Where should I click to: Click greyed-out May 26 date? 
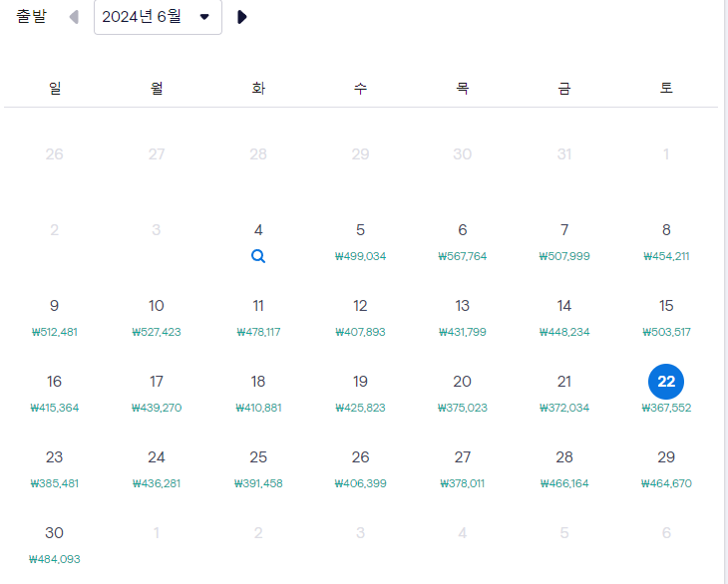[x=54, y=154]
